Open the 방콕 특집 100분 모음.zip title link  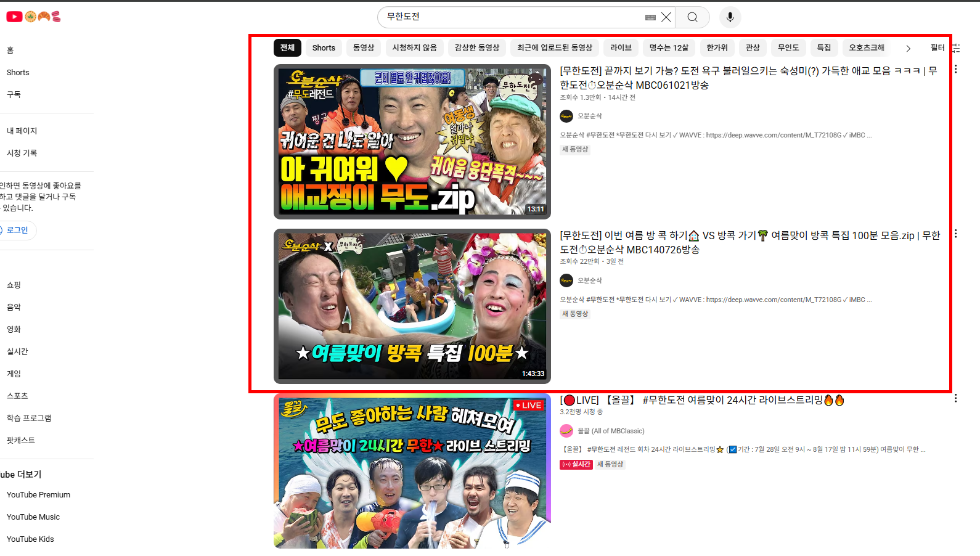[749, 242]
